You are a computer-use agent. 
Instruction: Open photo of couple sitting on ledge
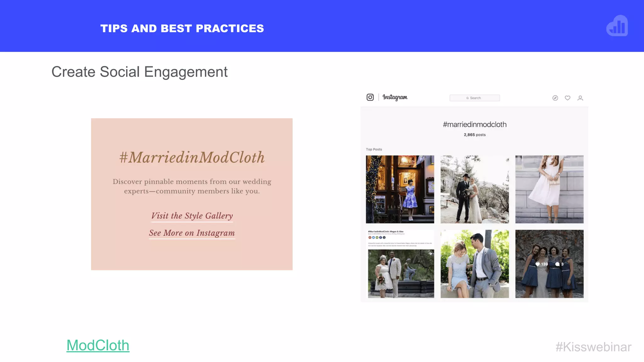coord(475,264)
